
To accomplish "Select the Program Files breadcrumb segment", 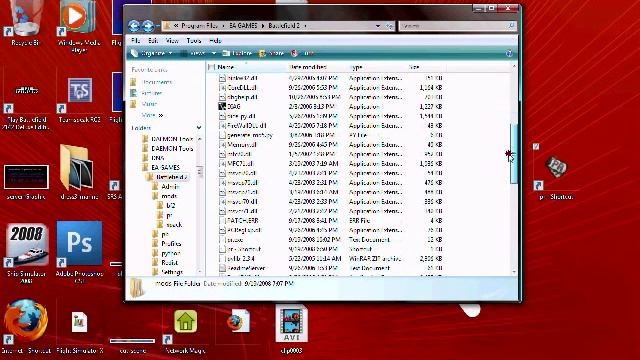I will (199, 26).
